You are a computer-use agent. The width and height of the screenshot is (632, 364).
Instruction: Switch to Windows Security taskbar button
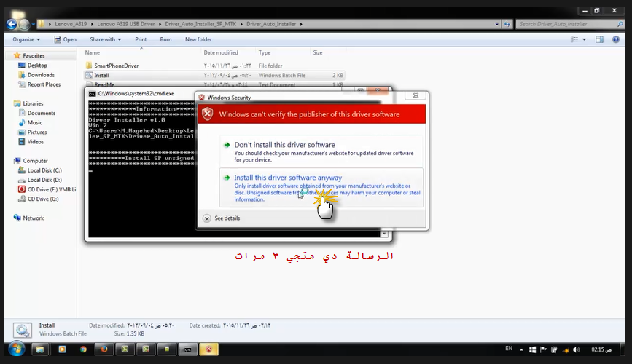[x=208, y=349]
